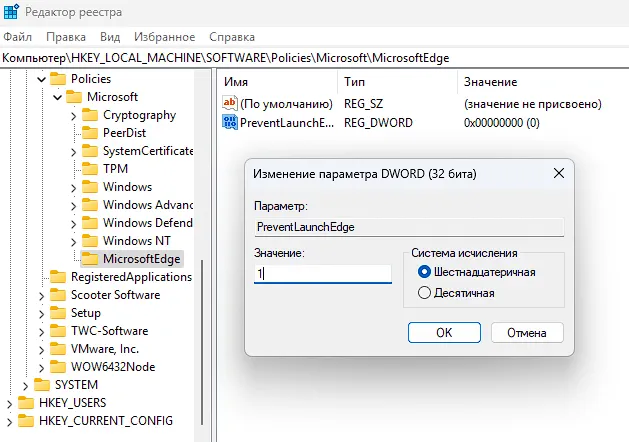Click the HKEY_CURRENT_CONFIG folder icon
Screen dimensions: 629x442
pyautogui.click(x=26, y=421)
